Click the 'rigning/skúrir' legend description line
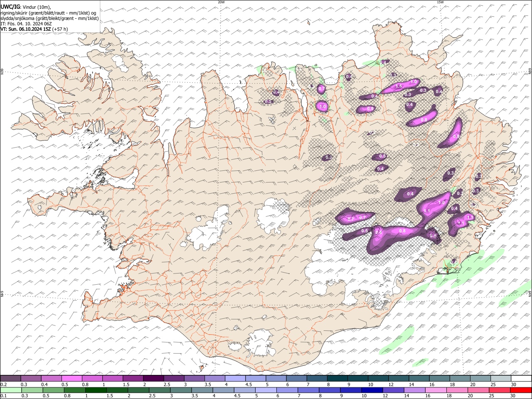532x399 pixels. pos(48,13)
